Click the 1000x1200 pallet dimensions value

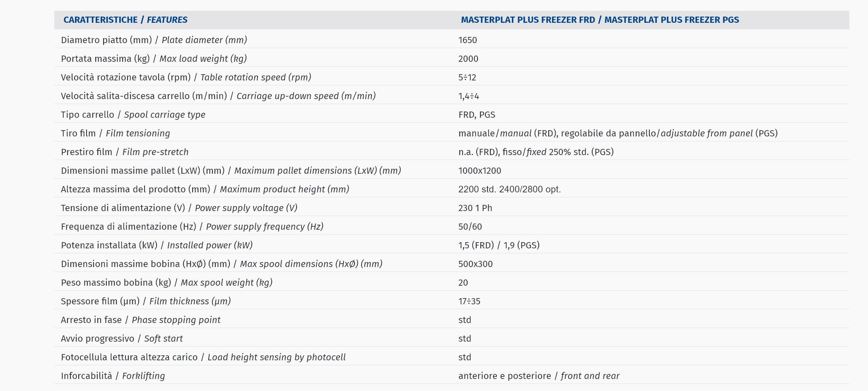pyautogui.click(x=480, y=171)
